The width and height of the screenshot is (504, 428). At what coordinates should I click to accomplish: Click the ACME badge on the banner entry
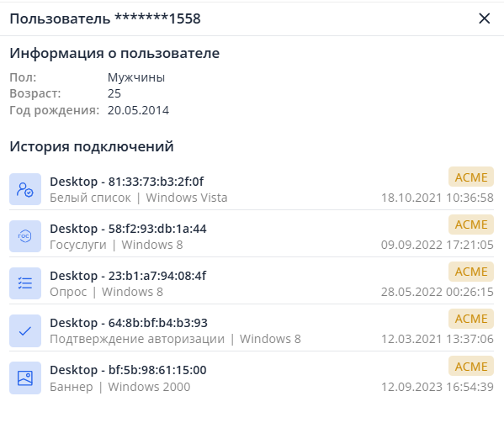[x=471, y=366]
